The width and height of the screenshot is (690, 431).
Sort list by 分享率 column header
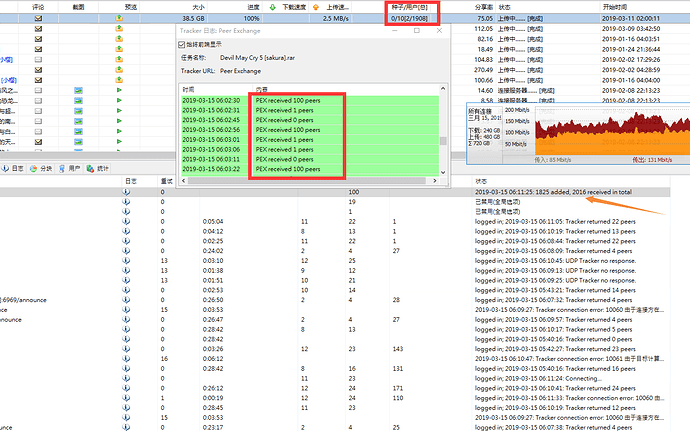click(x=484, y=6)
